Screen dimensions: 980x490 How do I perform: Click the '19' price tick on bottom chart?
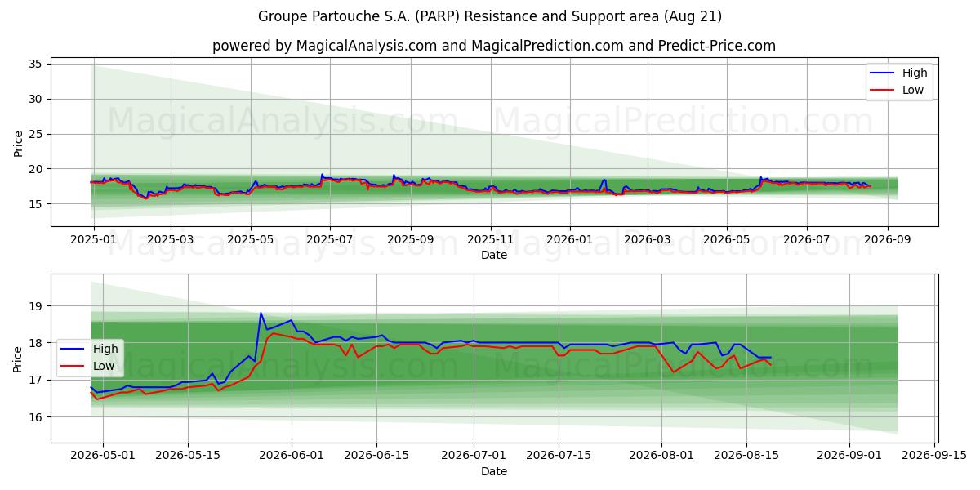(36, 306)
